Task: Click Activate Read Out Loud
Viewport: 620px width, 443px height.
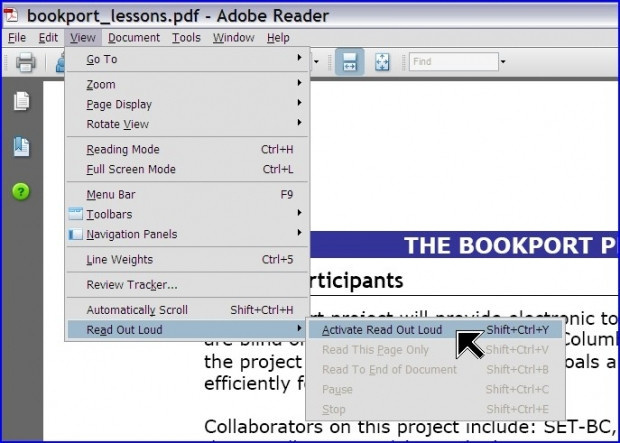Action: 435,330
